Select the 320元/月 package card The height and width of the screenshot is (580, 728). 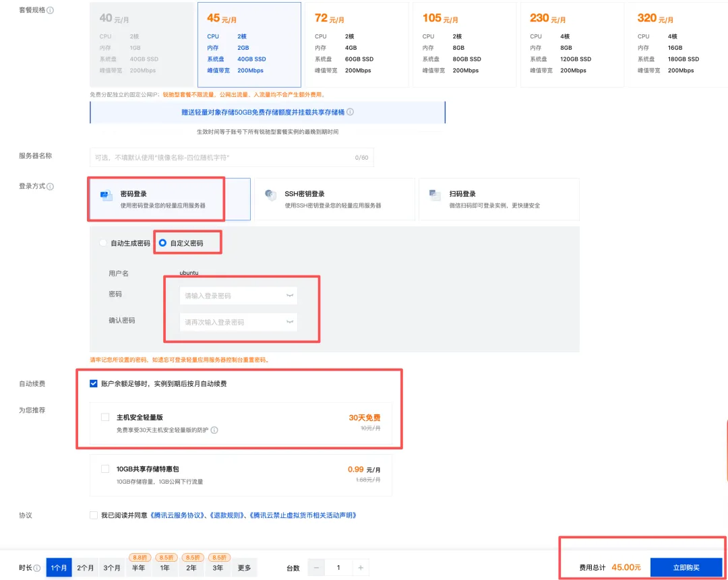tap(679, 44)
